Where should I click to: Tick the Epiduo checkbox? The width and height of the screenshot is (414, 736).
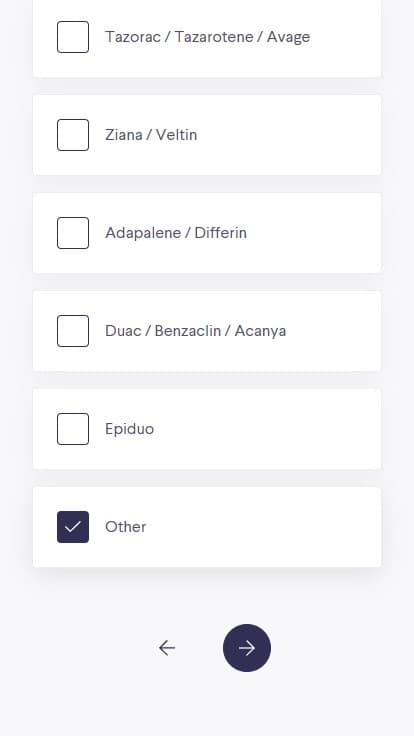(73, 429)
